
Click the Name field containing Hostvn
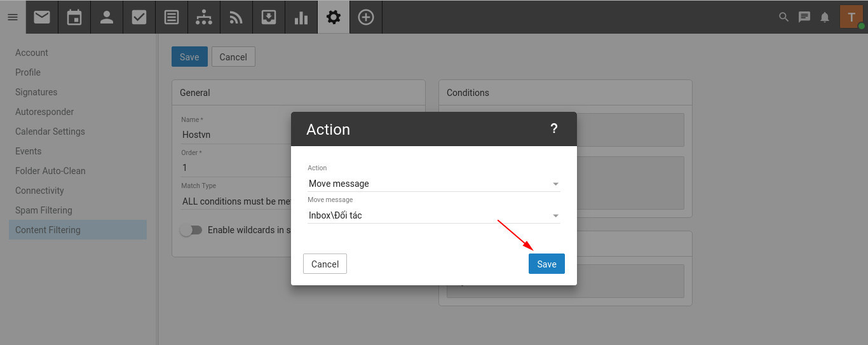click(235, 135)
